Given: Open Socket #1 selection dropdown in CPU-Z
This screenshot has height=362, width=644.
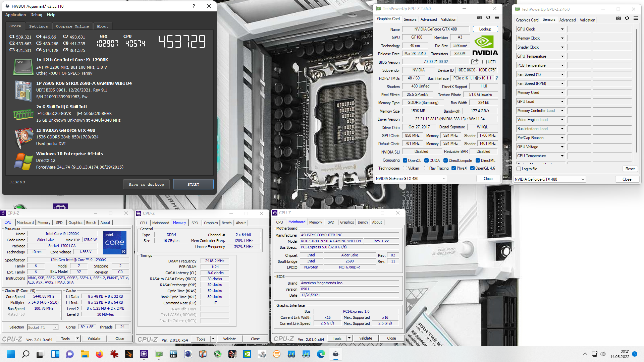Looking at the screenshot, I should 43,327.
